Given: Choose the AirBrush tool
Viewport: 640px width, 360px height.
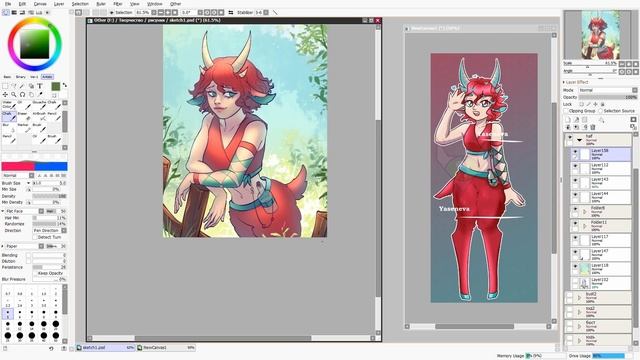Looking at the screenshot, I should (x=39, y=116).
